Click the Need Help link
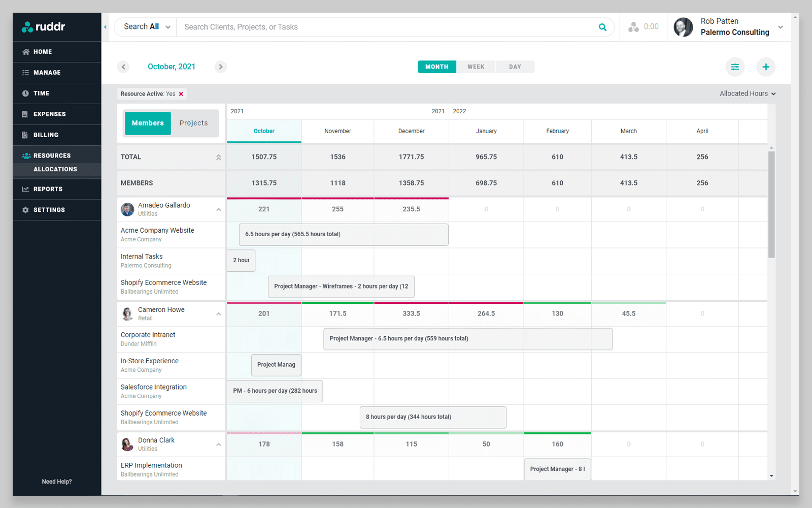Image resolution: width=812 pixels, height=508 pixels. [56, 481]
